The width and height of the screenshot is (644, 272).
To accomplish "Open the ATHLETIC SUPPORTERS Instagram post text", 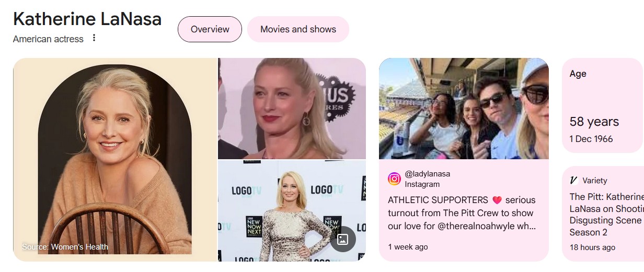I will 462,213.
